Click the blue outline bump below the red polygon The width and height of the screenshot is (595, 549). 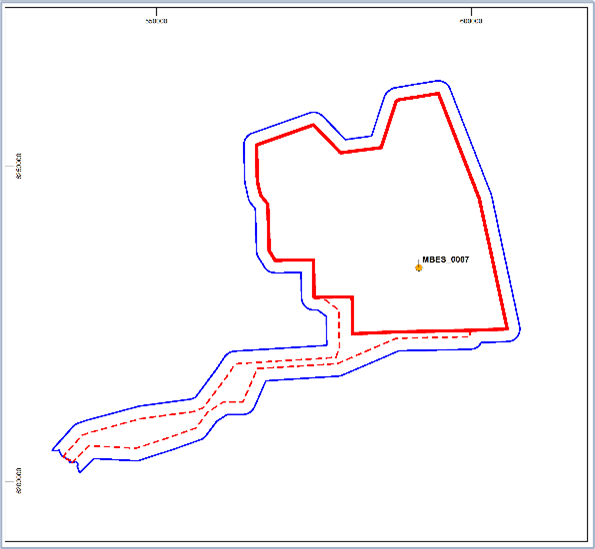tap(477, 345)
